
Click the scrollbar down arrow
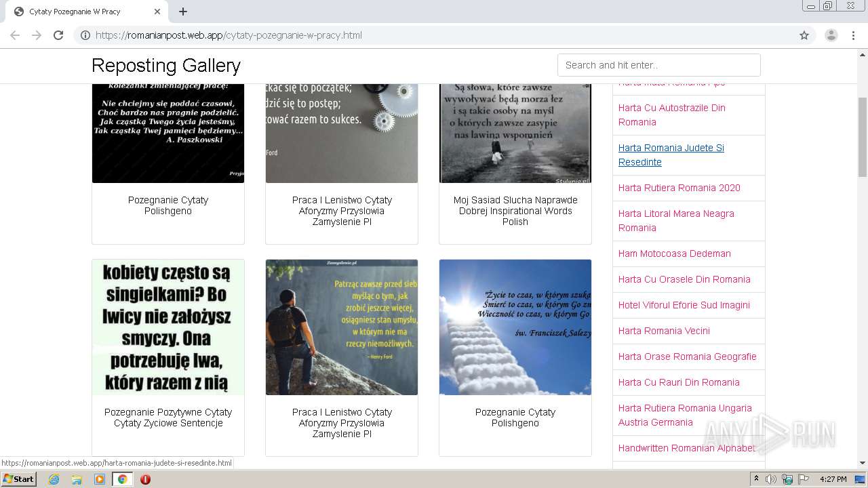pos(863,463)
